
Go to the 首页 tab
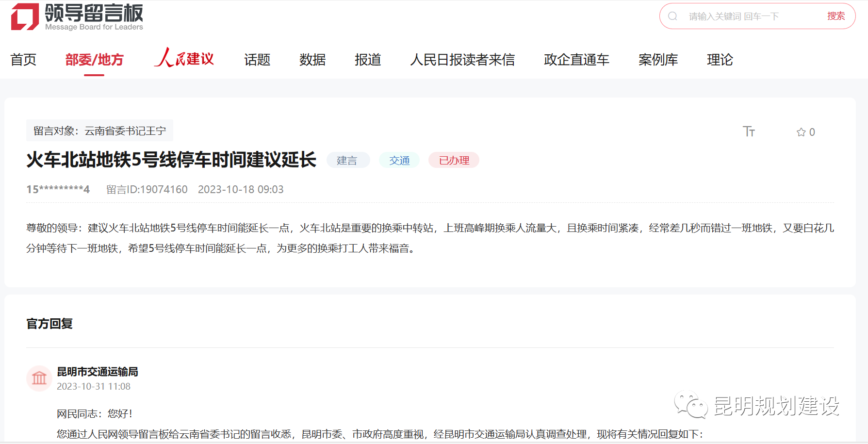coord(23,60)
